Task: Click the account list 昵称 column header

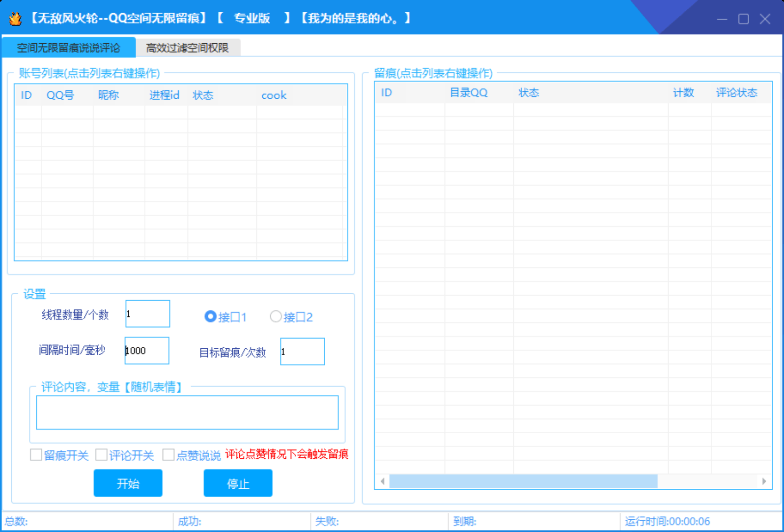Action: coord(119,95)
